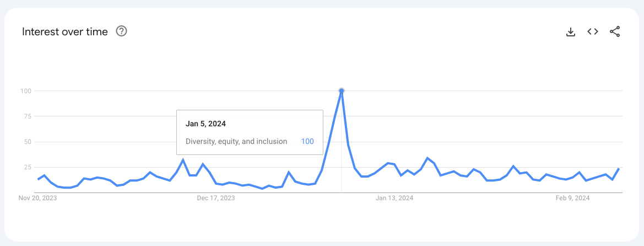Screen dimensions: 644x246
Task: Select the highlighted peak point at 100
Action: click(342, 90)
